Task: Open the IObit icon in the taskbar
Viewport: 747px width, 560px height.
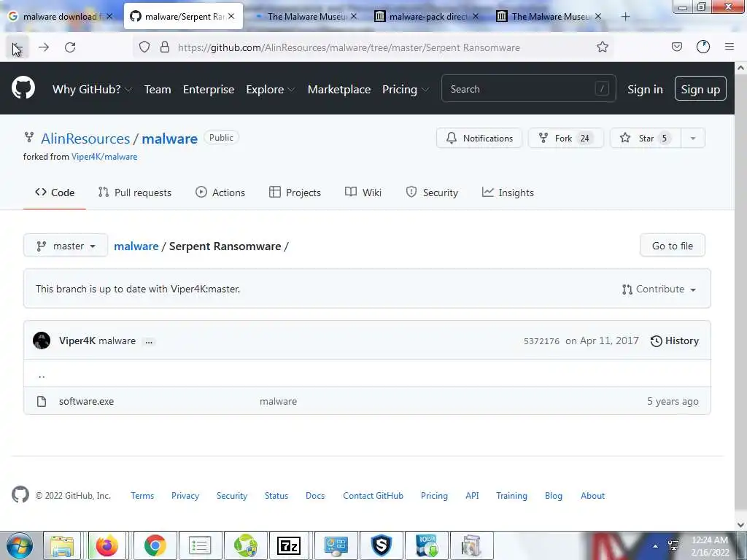Action: point(427,545)
